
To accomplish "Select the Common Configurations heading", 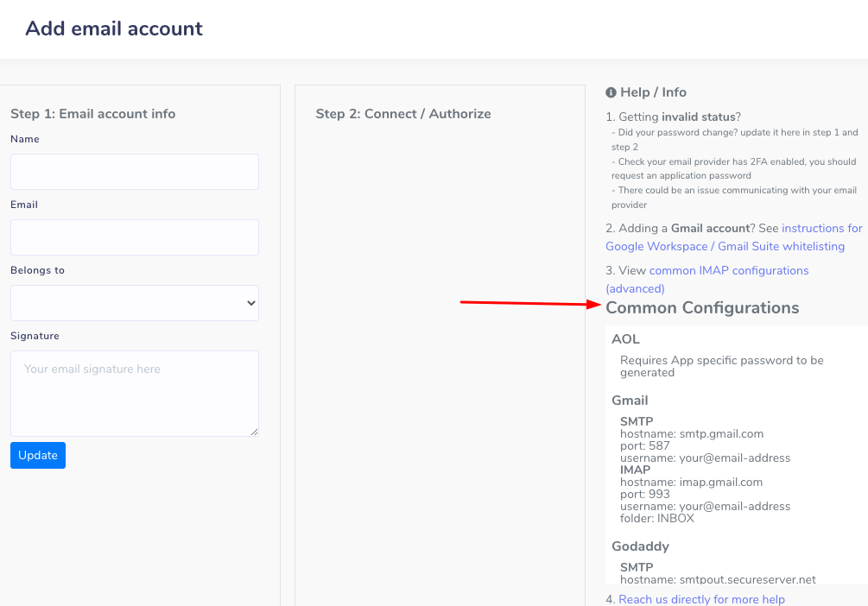I will click(x=702, y=308).
